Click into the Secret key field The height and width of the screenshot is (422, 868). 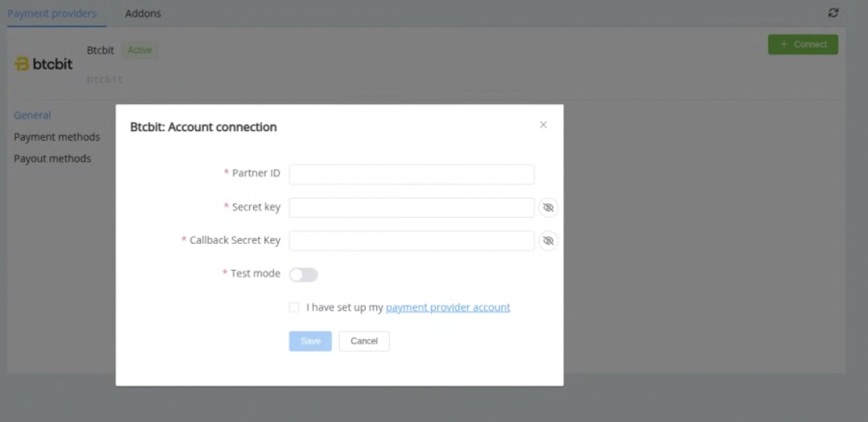pos(411,208)
